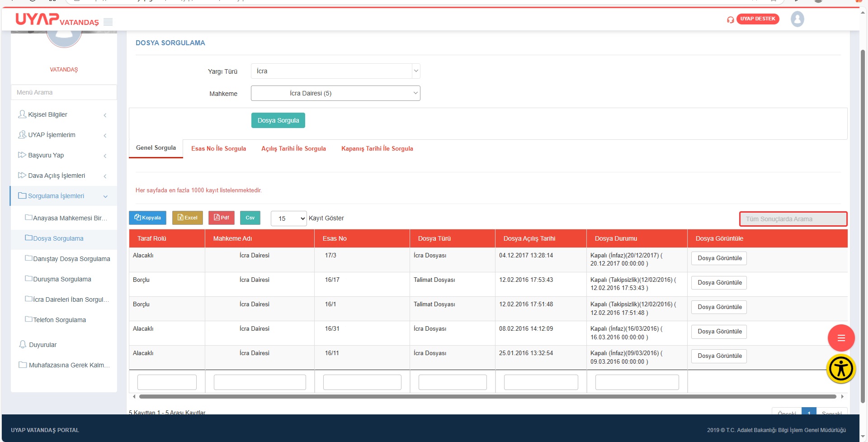Viewport: 868px width, 442px height.
Task: Change the Kayıt Göster count dropdown
Action: click(288, 219)
